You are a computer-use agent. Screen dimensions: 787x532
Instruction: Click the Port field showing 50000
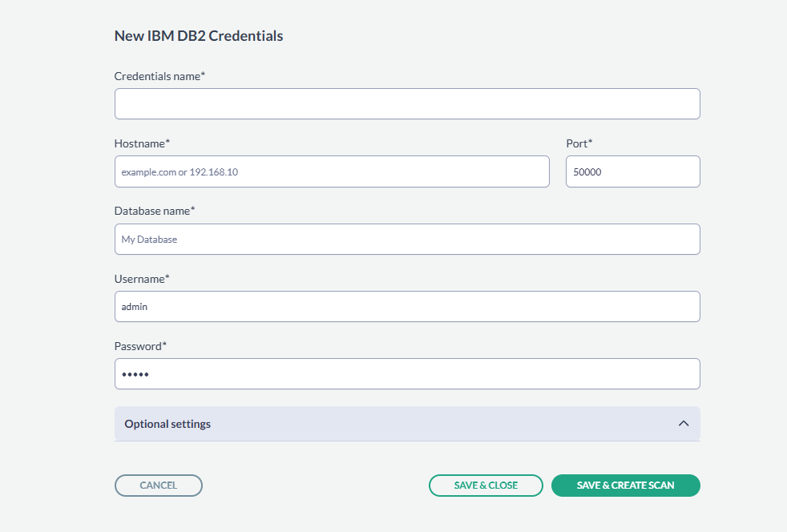(x=632, y=171)
